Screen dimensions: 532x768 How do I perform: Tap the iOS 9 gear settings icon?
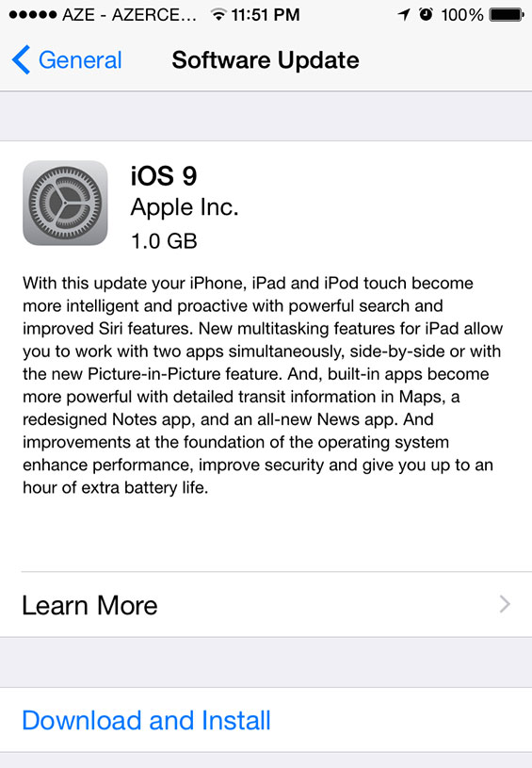65,203
